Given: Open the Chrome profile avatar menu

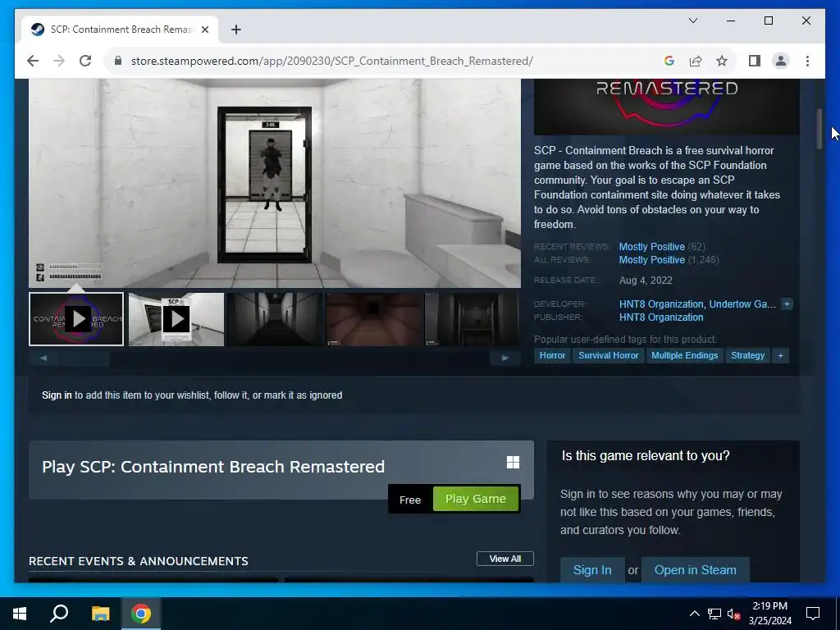Looking at the screenshot, I should (781, 61).
